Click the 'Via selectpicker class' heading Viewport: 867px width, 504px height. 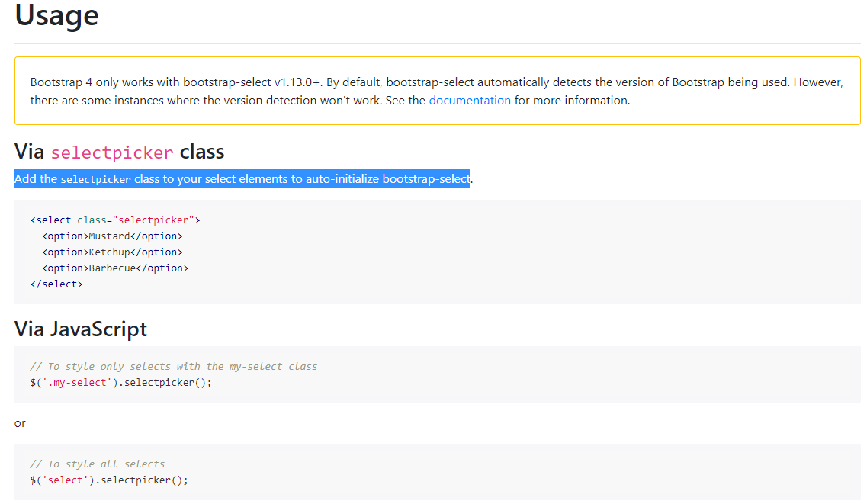[x=120, y=152]
